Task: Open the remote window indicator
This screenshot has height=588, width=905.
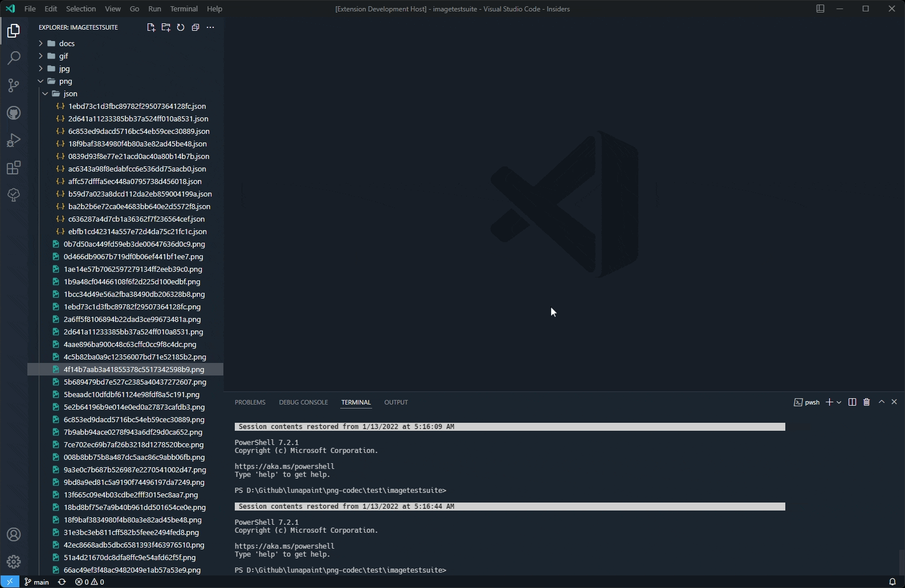Action: (10, 582)
